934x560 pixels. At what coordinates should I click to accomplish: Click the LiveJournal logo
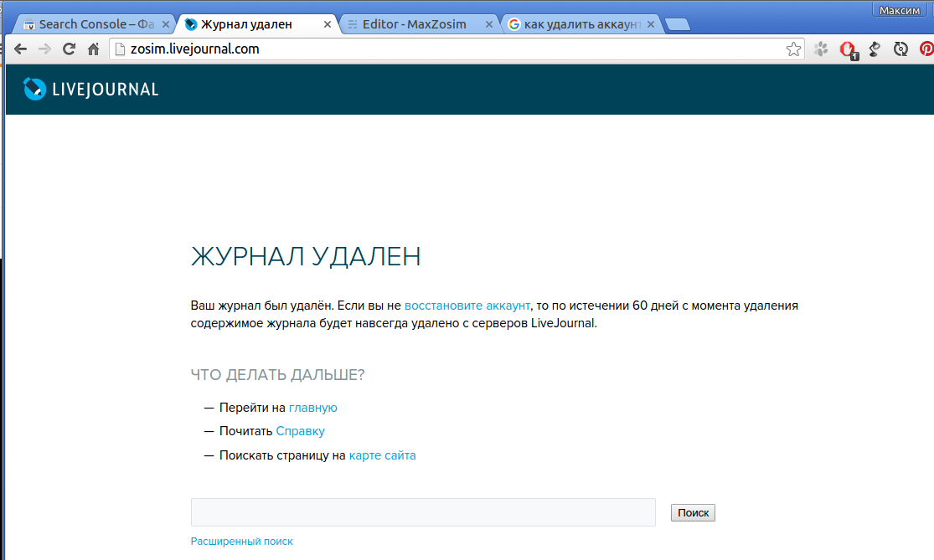click(x=90, y=89)
